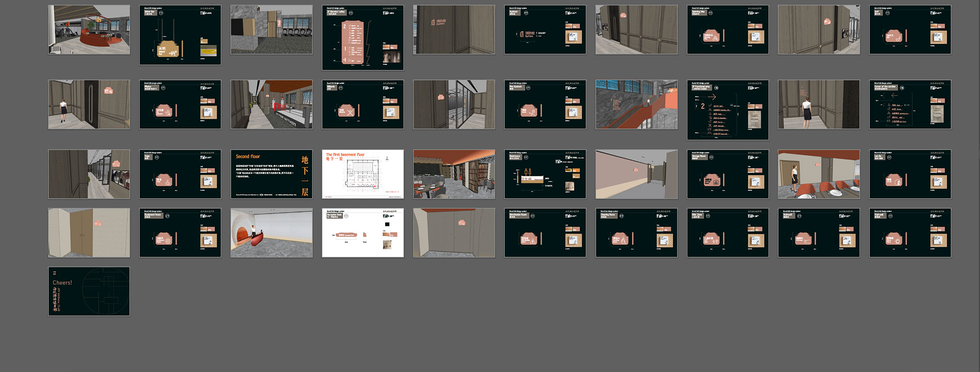Select the Second floor title slide
This screenshot has width=980, height=372.
(x=271, y=174)
